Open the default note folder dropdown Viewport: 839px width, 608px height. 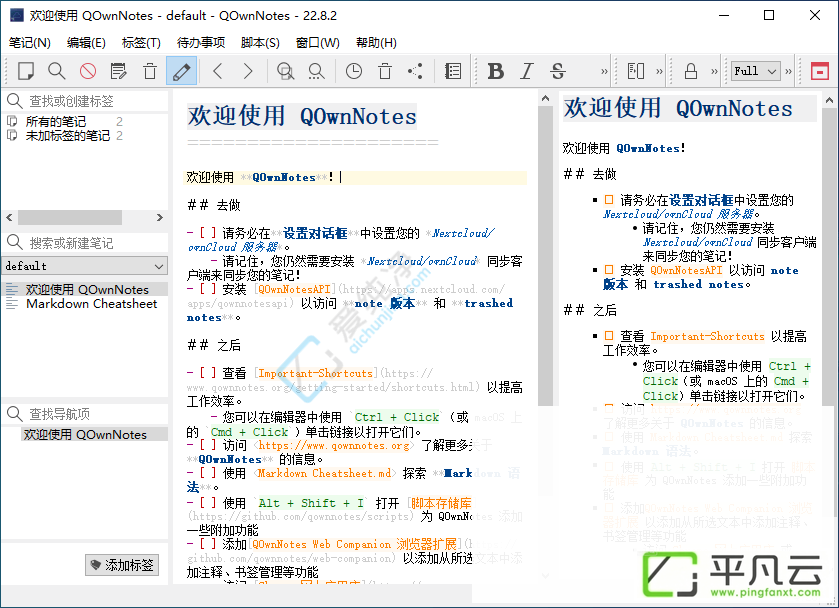pos(85,266)
